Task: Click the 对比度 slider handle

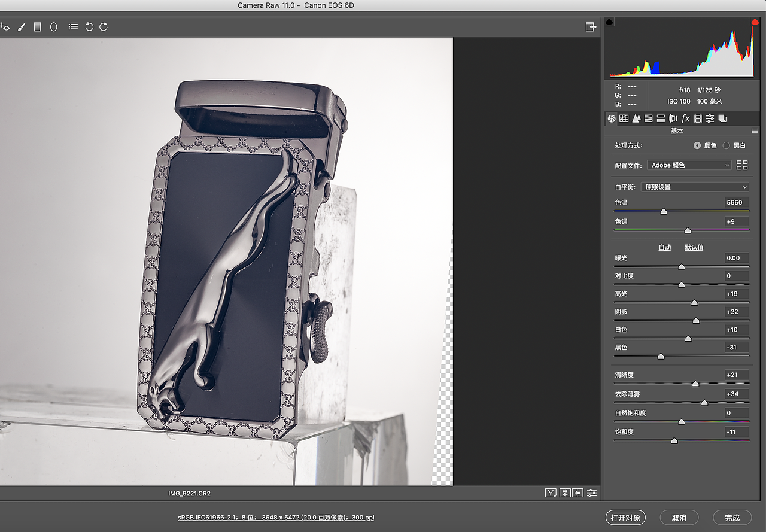Action: click(x=681, y=285)
